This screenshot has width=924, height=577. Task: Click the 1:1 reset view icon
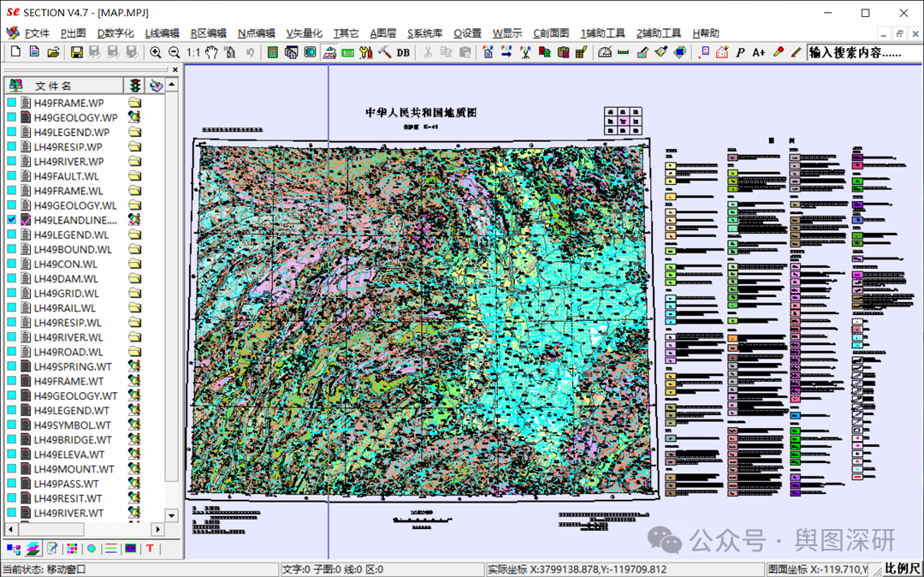(x=193, y=52)
